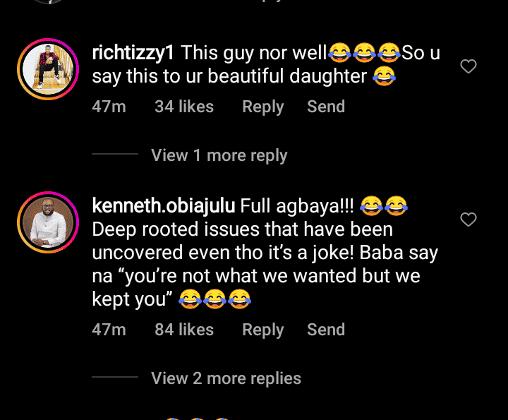This screenshot has height=420, width=508.
Task: Reply to kenneth.obiajulu's comment
Action: click(262, 330)
